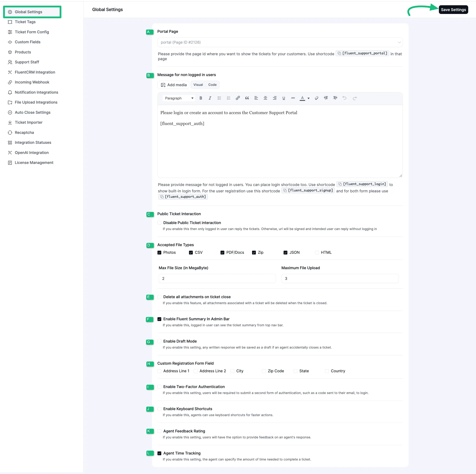476x474 pixels.
Task: Insert a hyperlink in the message editor
Action: coord(238,98)
